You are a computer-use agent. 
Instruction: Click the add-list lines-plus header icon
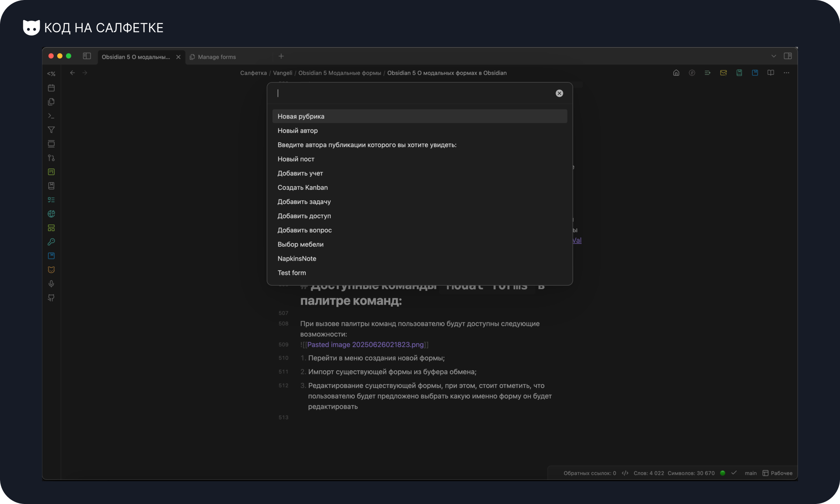pos(708,73)
